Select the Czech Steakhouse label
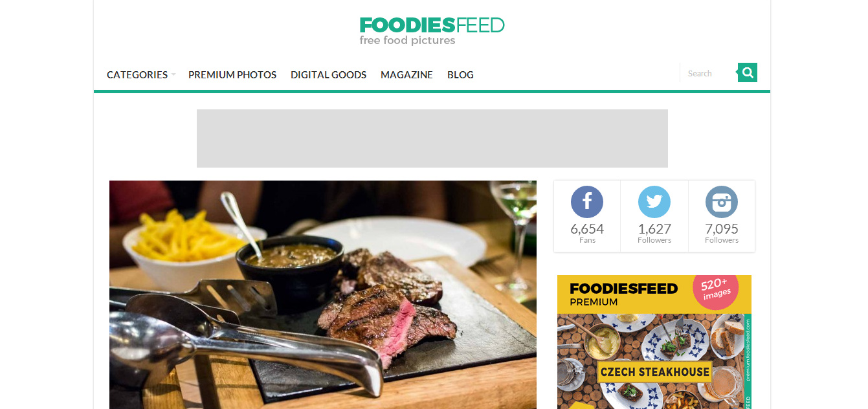The height and width of the screenshot is (409, 868). (x=654, y=371)
